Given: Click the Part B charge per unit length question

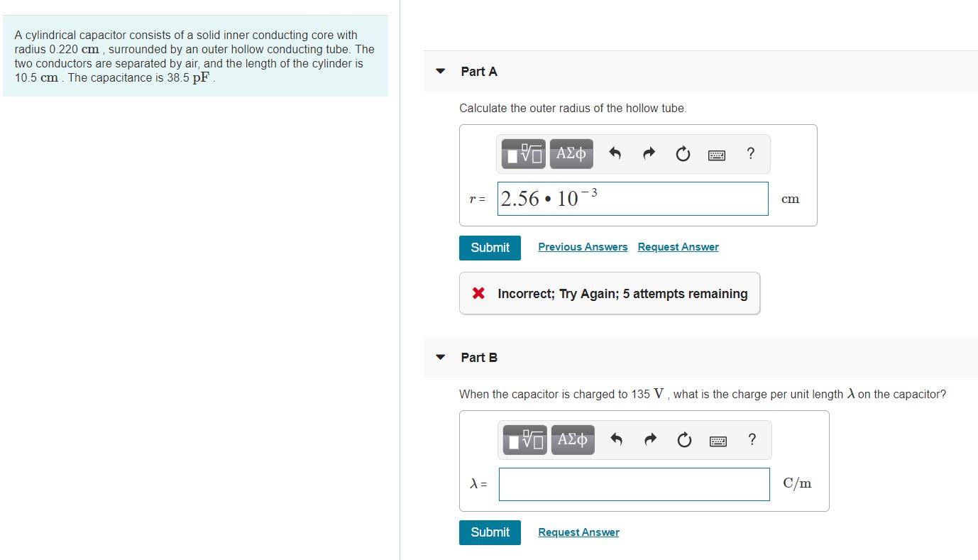Looking at the screenshot, I should (703, 394).
